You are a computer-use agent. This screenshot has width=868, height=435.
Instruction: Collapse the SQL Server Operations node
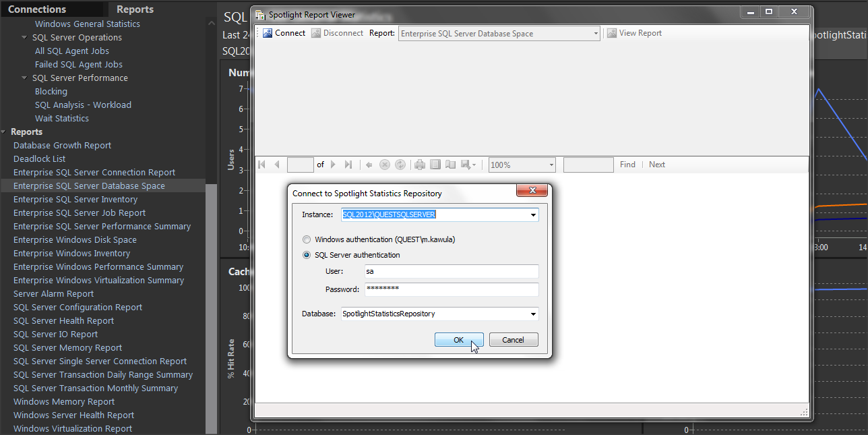(x=24, y=37)
